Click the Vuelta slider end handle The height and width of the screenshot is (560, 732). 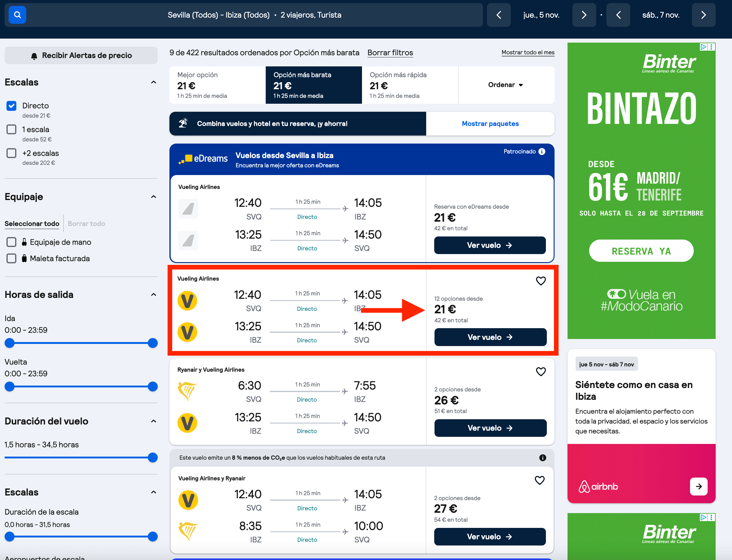point(152,387)
